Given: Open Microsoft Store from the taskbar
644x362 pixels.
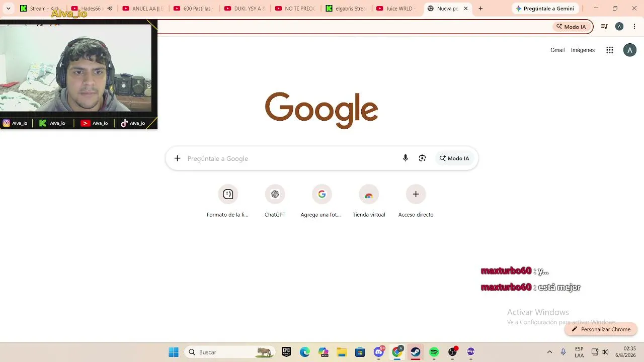Looking at the screenshot, I should click(360, 352).
